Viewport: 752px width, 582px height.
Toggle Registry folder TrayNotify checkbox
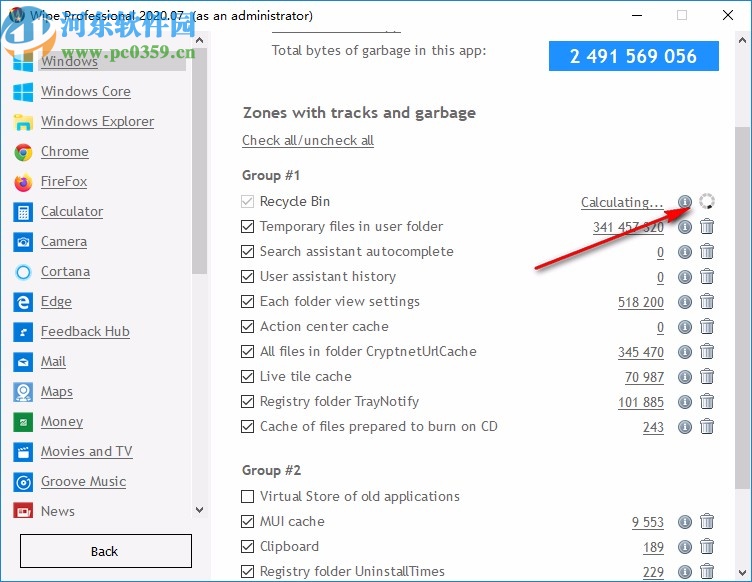coord(247,401)
